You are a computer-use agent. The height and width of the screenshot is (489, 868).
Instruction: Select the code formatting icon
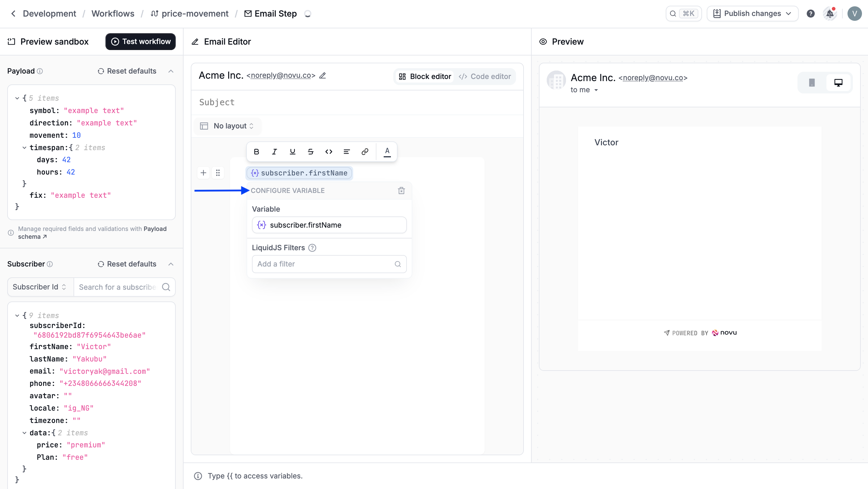(329, 151)
